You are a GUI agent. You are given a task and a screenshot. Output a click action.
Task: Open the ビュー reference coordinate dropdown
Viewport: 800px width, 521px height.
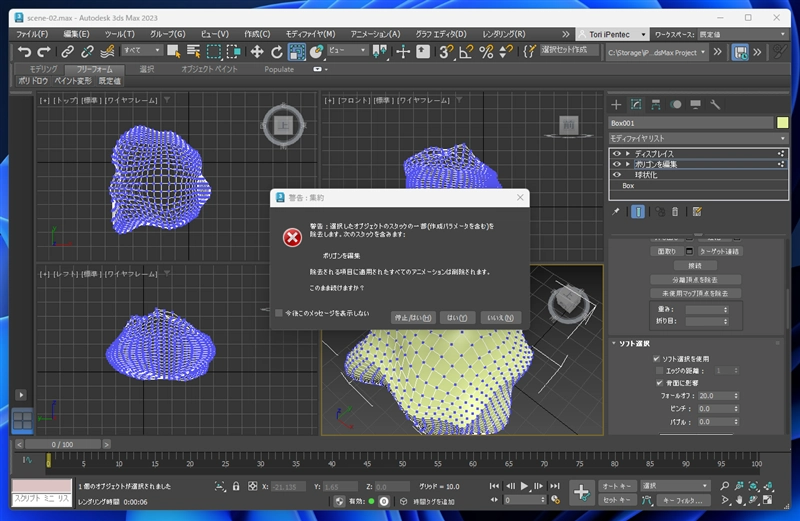click(348, 50)
